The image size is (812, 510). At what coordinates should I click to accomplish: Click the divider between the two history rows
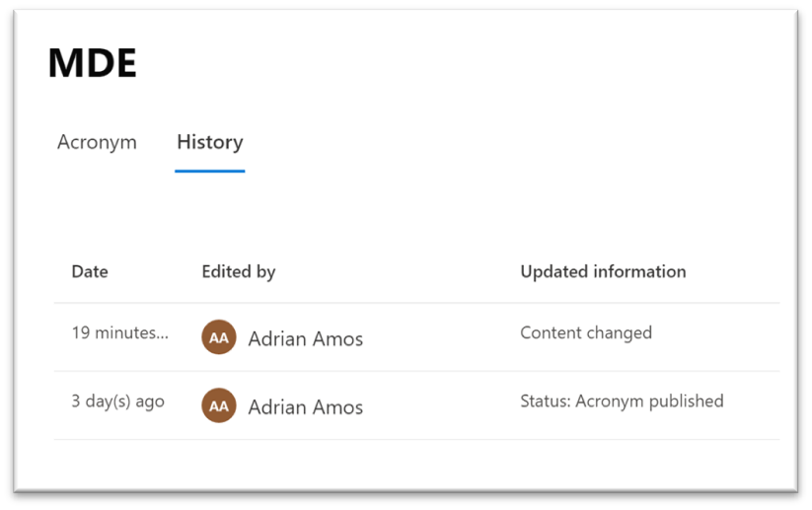click(x=414, y=371)
